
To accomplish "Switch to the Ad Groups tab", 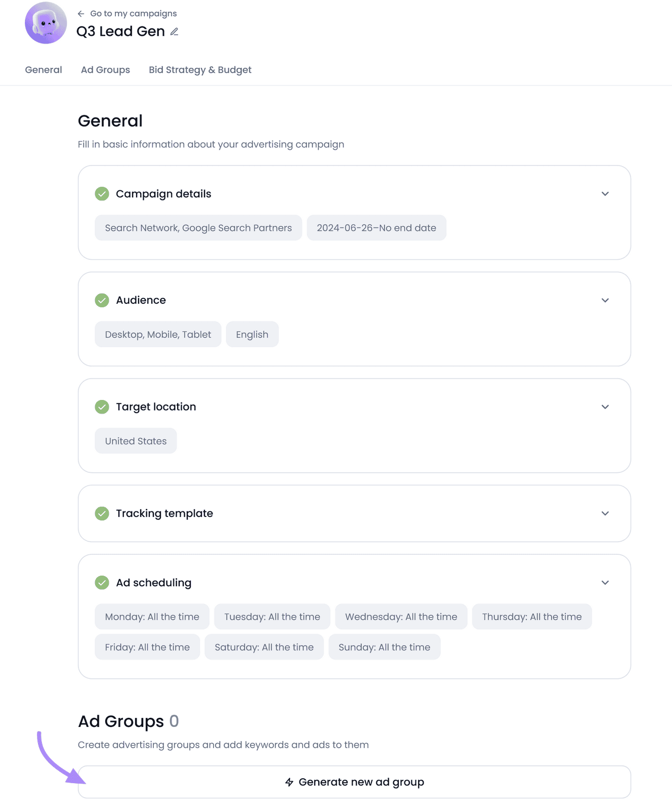I will pos(105,69).
